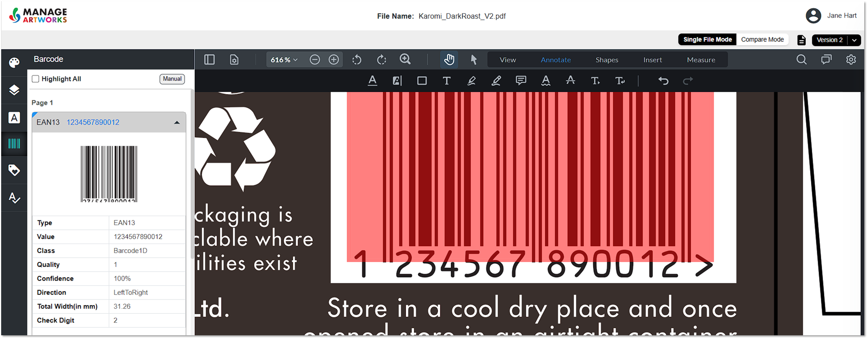Image resolution: width=868 pixels, height=339 pixels.
Task: Click the Manual button
Action: (x=172, y=79)
